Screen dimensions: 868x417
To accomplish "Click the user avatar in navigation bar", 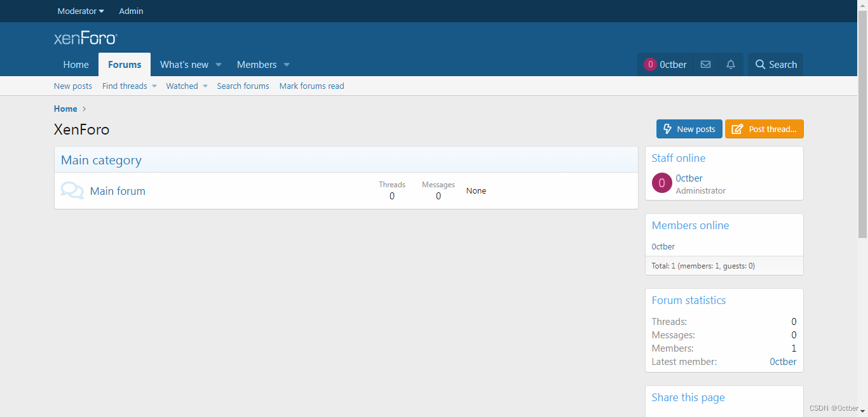I will tap(650, 64).
